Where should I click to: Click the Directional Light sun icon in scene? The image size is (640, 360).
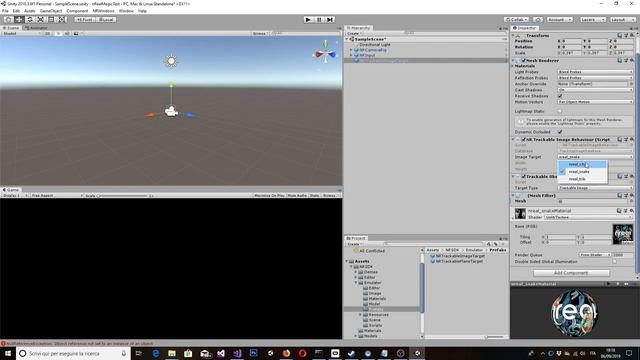click(x=171, y=61)
